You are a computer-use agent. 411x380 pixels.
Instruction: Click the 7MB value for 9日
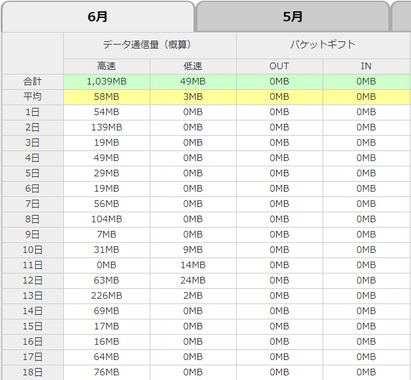point(107,235)
